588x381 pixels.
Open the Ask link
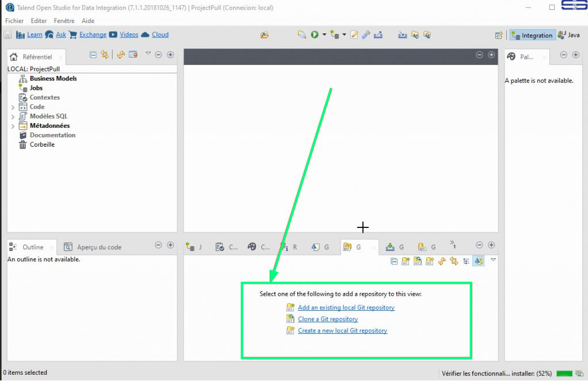(x=61, y=35)
